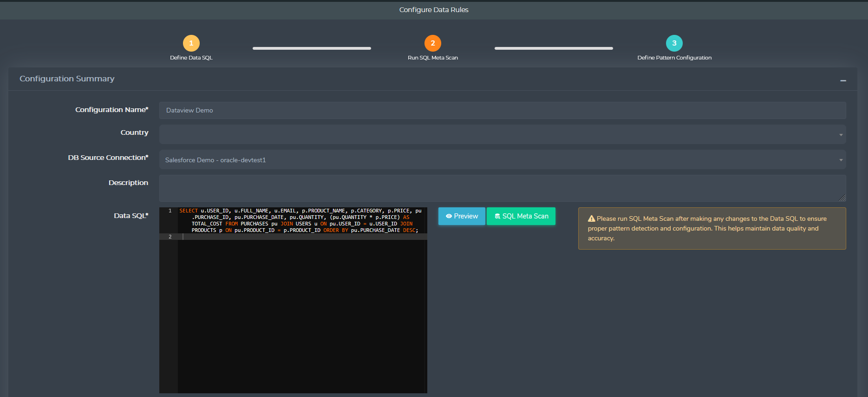Click inside the Data SQL code editor
Image resolution: width=868 pixels, height=397 pixels.
293,300
